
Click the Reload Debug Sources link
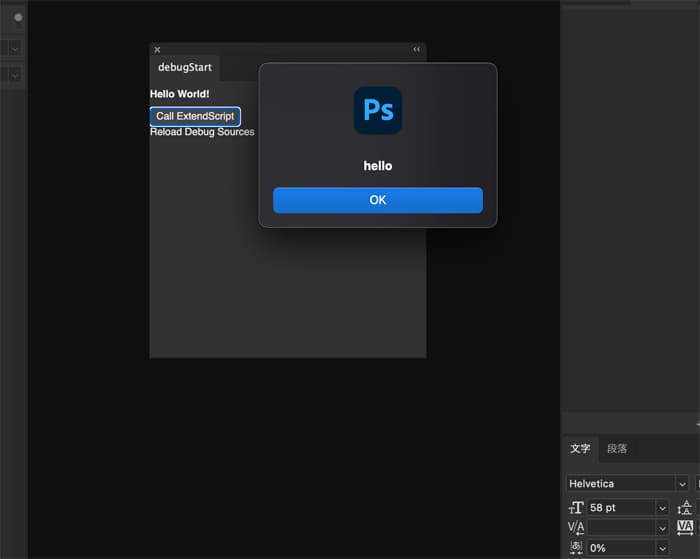tap(202, 132)
